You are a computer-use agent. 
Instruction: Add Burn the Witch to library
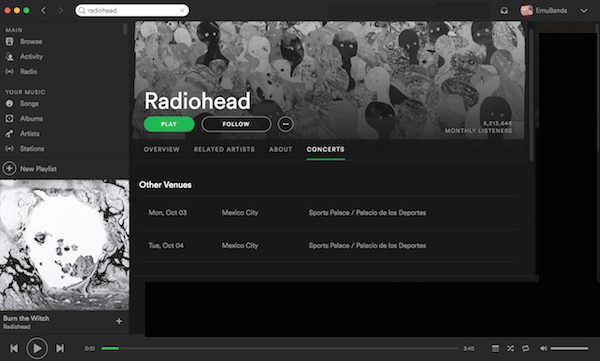(x=119, y=321)
